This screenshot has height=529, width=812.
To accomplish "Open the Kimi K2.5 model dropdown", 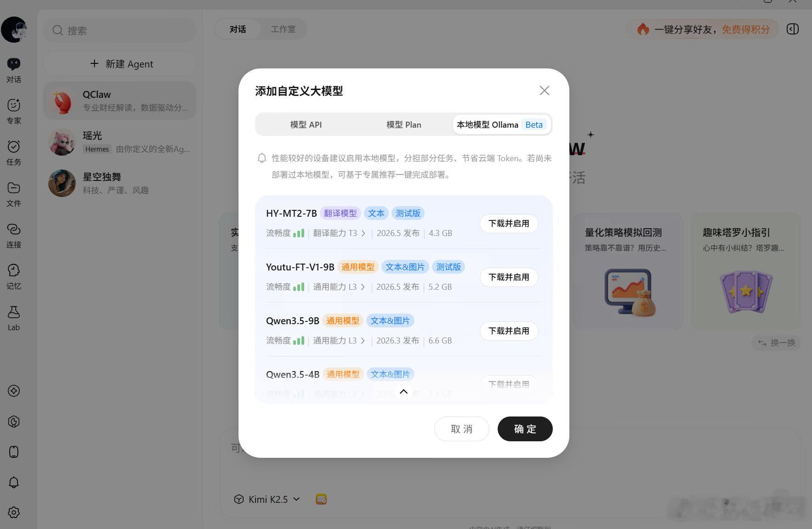I will [267, 499].
